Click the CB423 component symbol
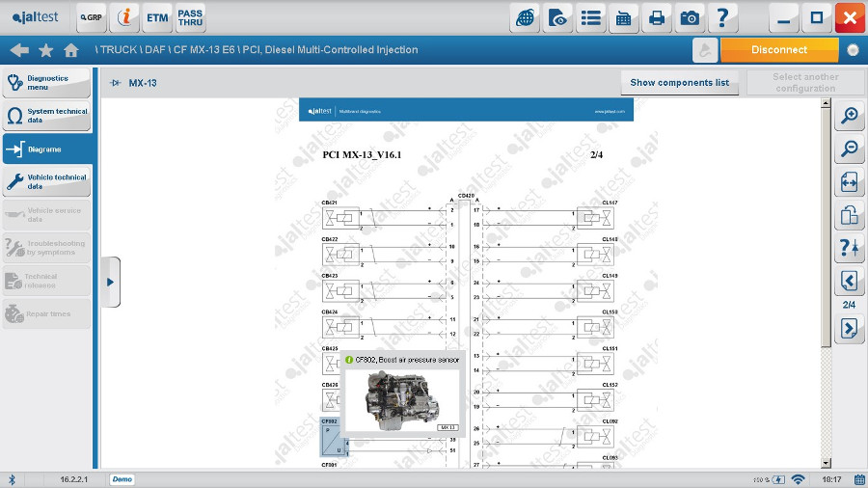This screenshot has width=868, height=488. 341,291
